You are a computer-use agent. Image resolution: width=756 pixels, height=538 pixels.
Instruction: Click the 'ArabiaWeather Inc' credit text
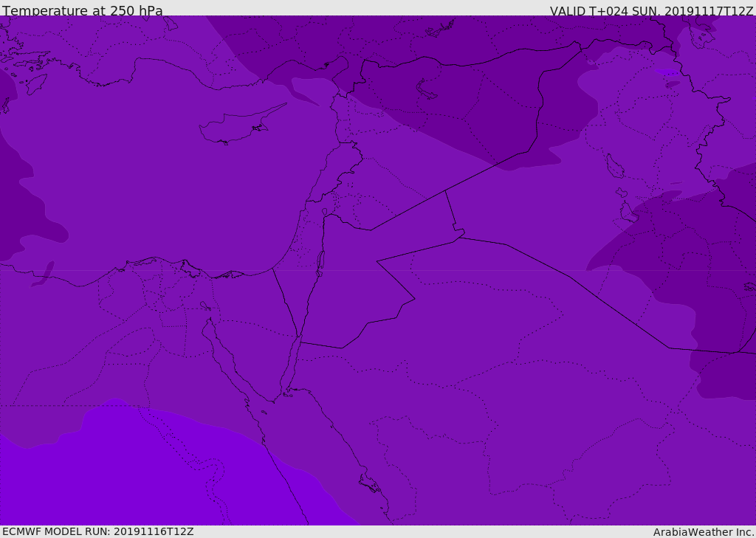[703, 532]
